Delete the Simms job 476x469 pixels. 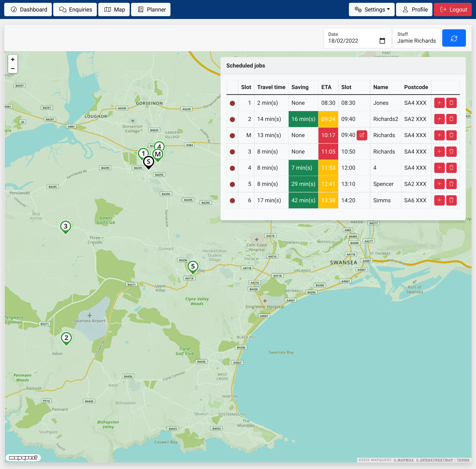click(x=451, y=200)
